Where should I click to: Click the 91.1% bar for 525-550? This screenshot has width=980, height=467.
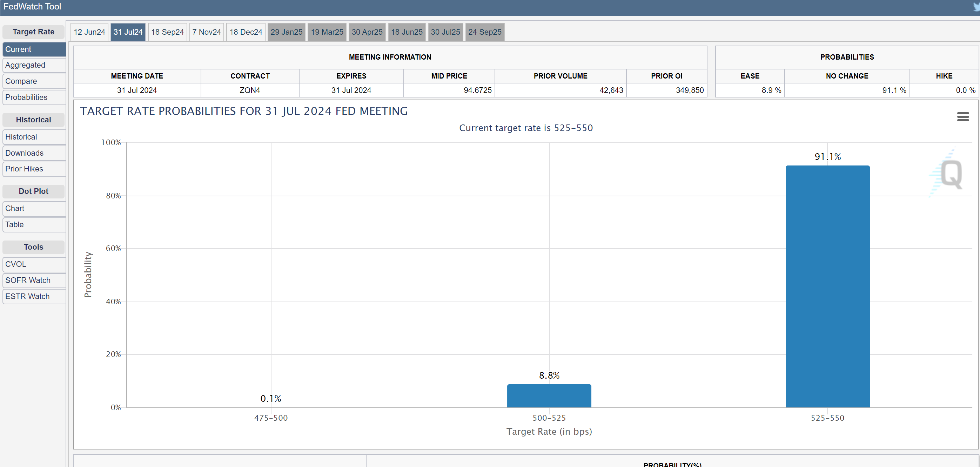click(x=827, y=286)
